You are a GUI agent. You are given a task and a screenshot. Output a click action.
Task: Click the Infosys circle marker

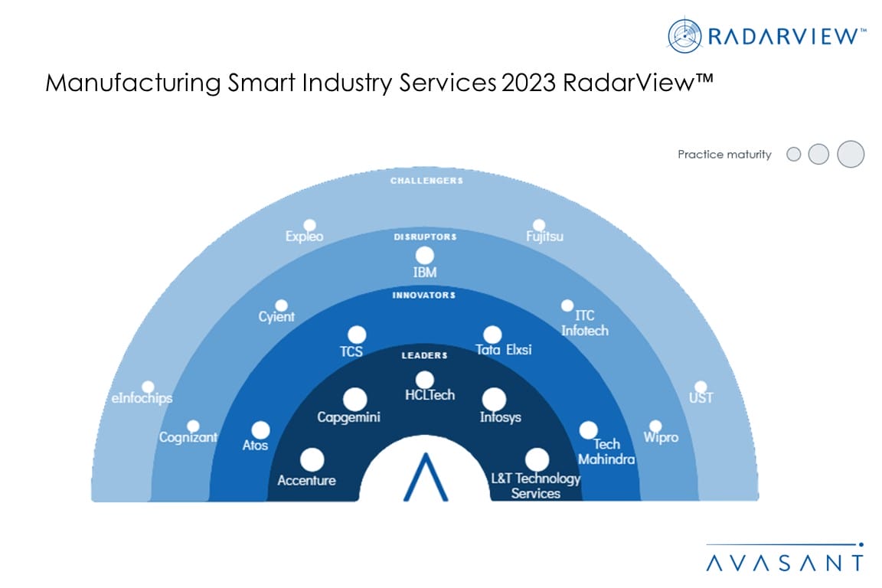494,399
